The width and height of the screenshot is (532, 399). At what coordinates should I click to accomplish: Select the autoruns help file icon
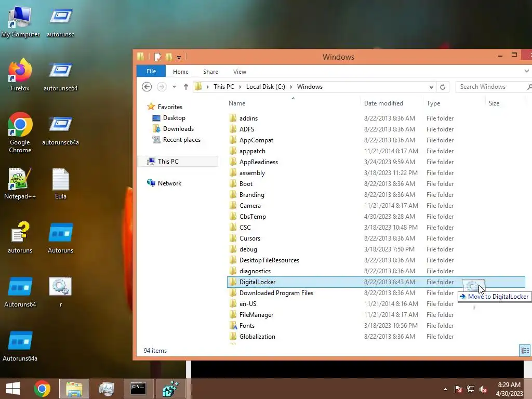[x=20, y=237]
